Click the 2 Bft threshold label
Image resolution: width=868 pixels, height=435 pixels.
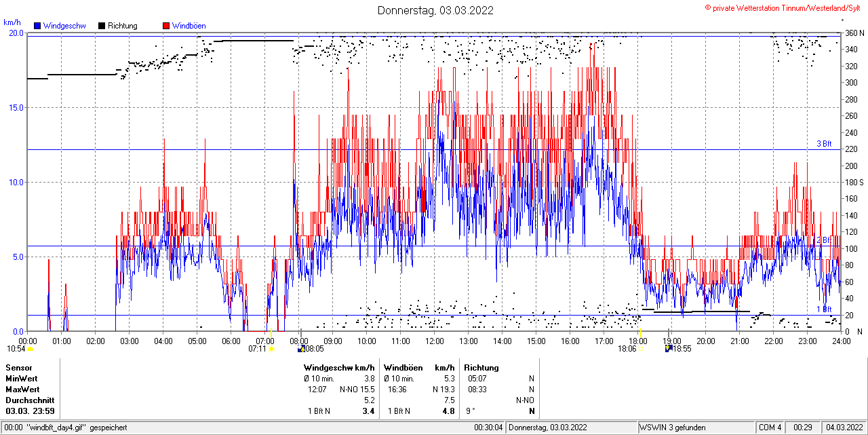(824, 240)
